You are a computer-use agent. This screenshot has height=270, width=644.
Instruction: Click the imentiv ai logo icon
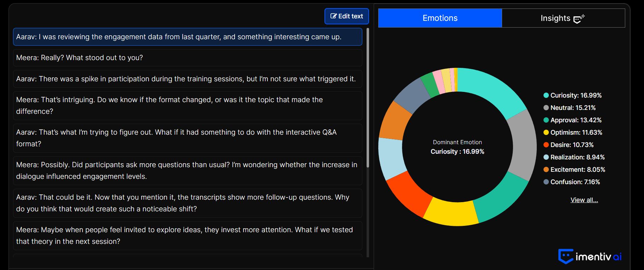point(566,256)
